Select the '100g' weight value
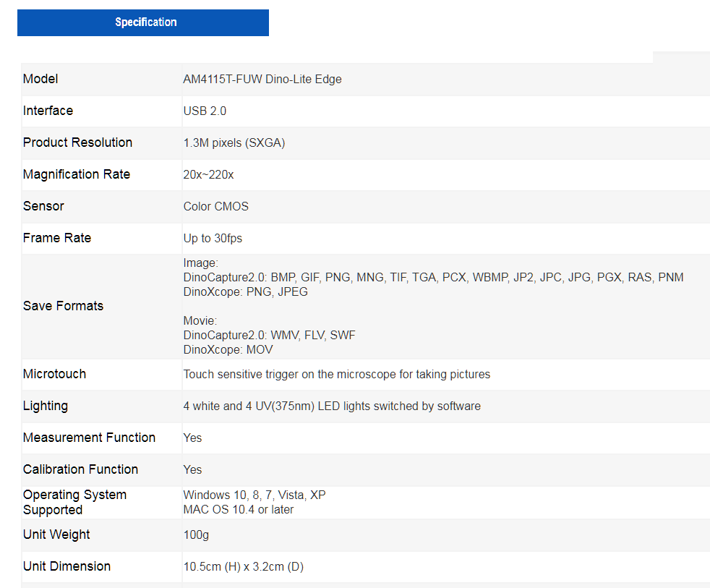 click(196, 535)
